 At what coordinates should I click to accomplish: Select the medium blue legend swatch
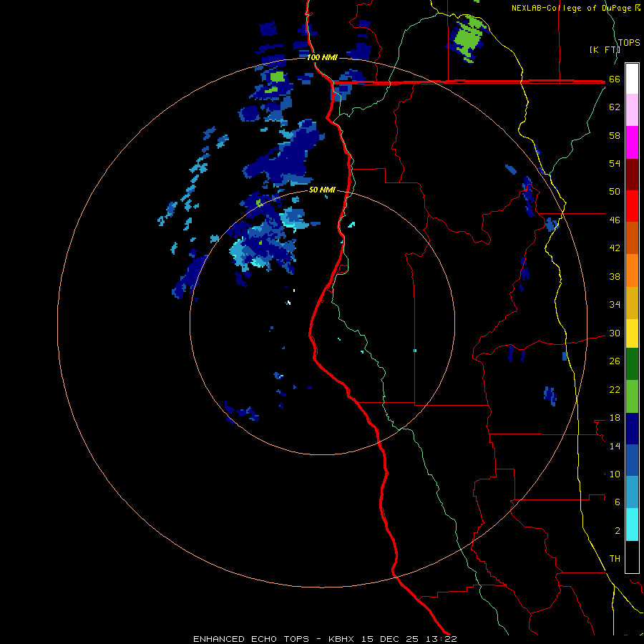(632, 460)
